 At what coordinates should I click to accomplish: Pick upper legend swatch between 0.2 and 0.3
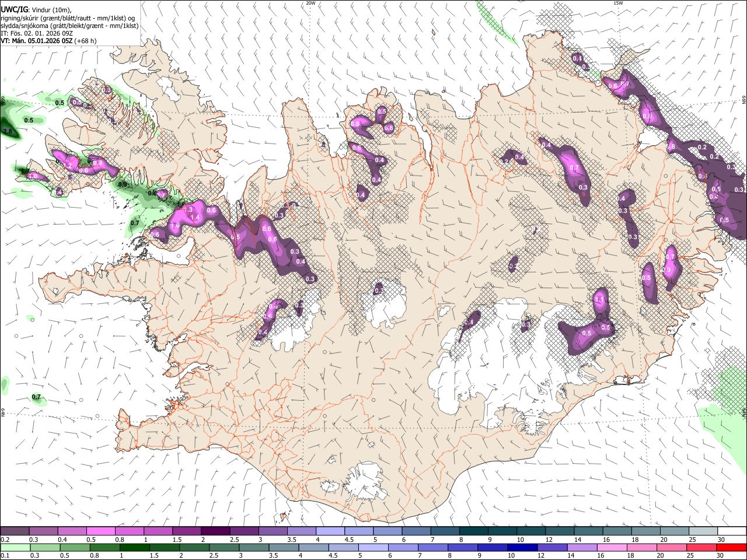click(15, 531)
